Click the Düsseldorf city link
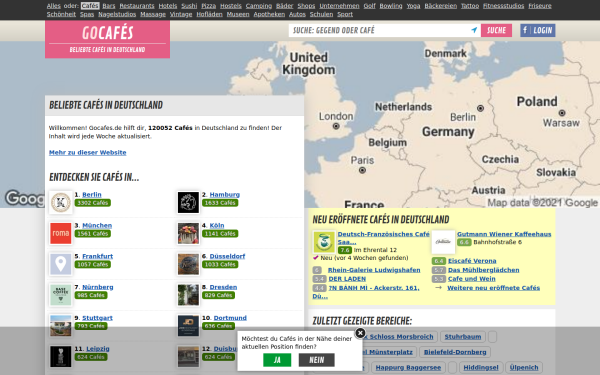This screenshot has width=600, height=375. pyautogui.click(x=227, y=256)
